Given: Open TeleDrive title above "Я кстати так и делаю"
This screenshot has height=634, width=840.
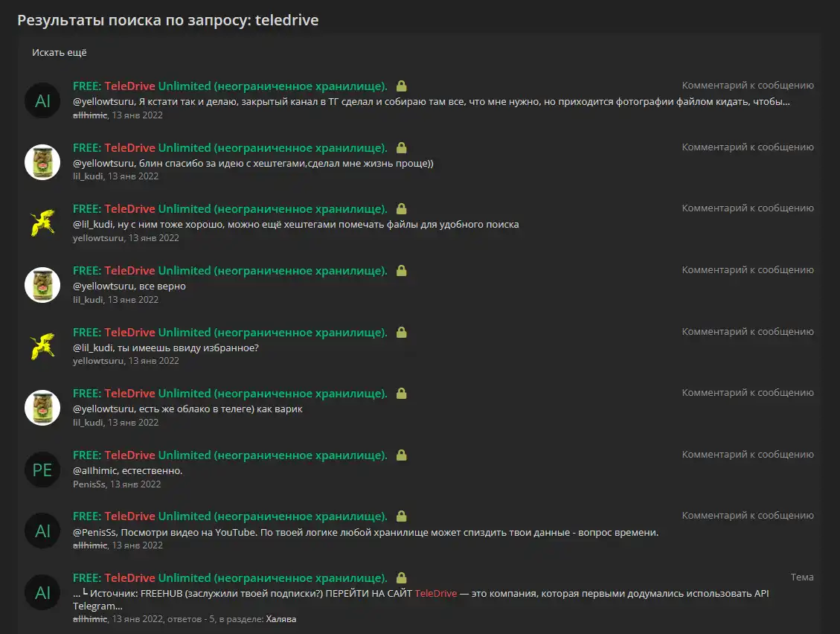Looking at the screenshot, I should point(230,86).
